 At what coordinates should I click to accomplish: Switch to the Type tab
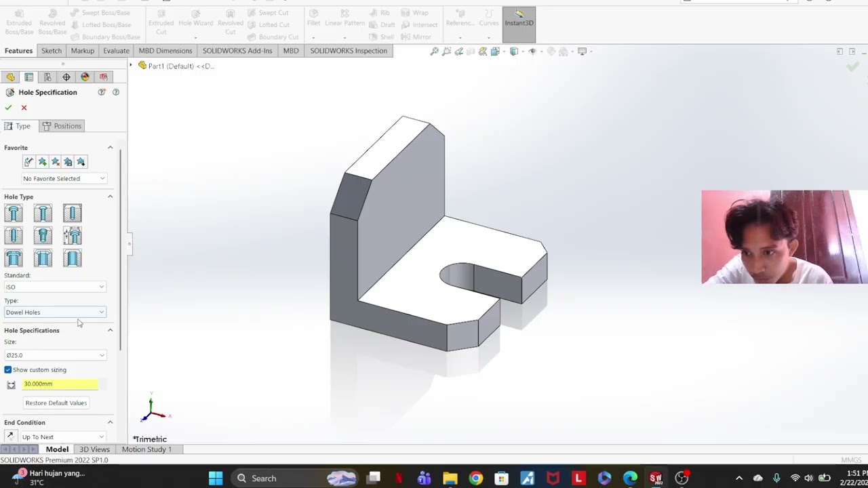coord(18,126)
